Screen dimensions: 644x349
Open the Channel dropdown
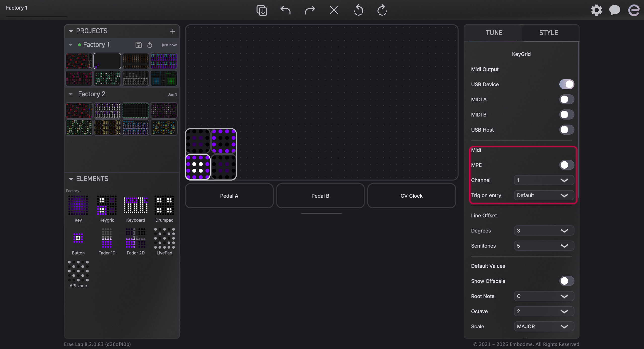tap(544, 180)
